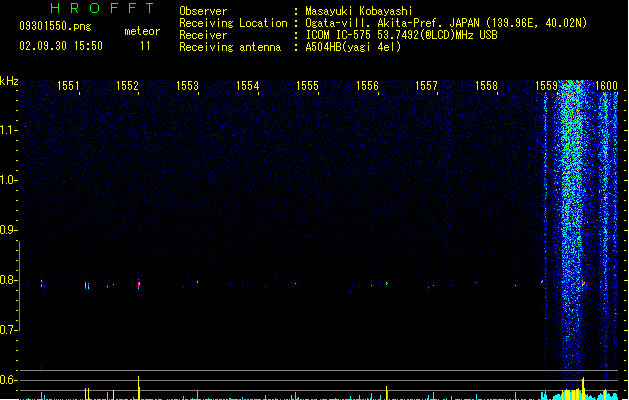Click the 0.9 kHz axis label
The width and height of the screenshot is (629, 400).
(x=9, y=230)
